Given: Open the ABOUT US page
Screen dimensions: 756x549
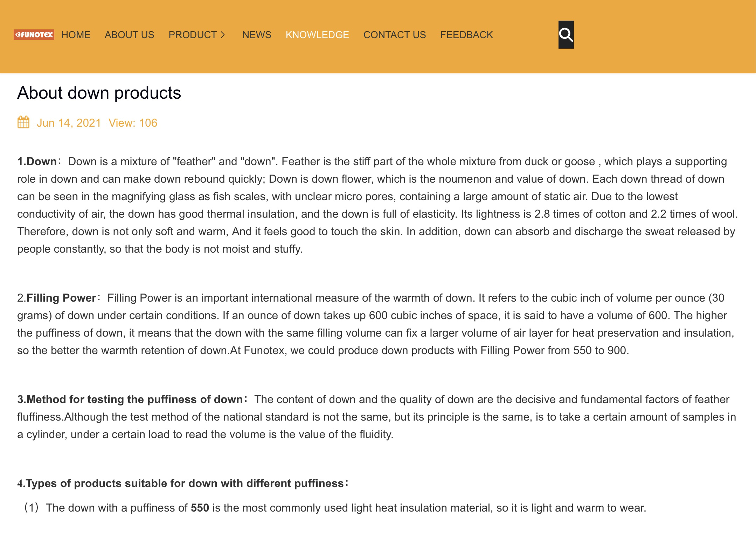Looking at the screenshot, I should coord(129,35).
